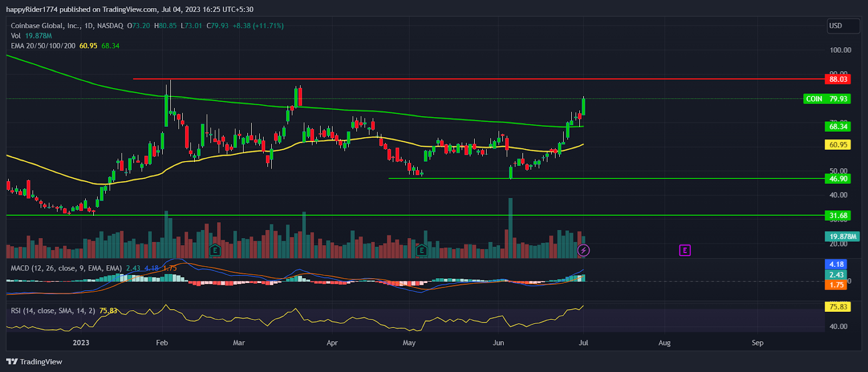Viewport: 868px width, 372px height.
Task: Click the yellow 60.95 EMA price label
Action: 838,145
